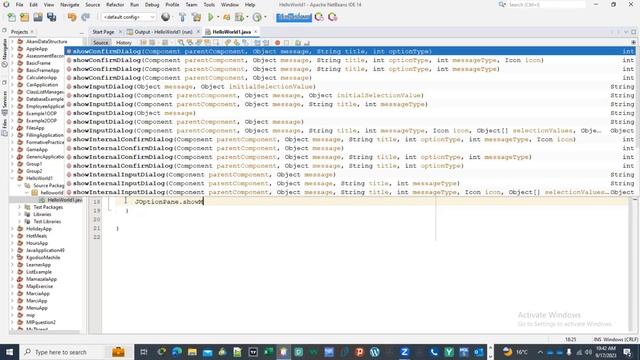640x360 pixels.
Task: Open the Debug menu
Action: pyautogui.click(x=152, y=4)
